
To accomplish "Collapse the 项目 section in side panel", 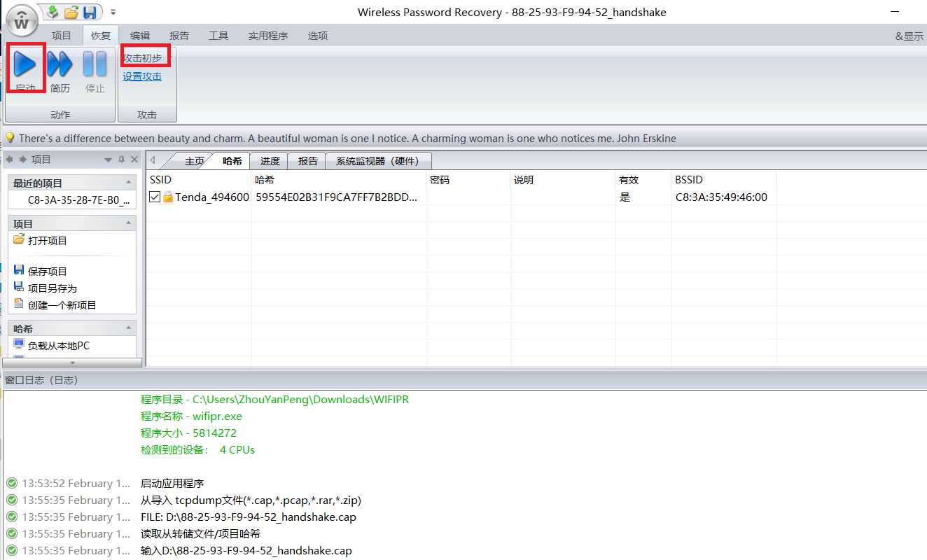I will coord(129,223).
